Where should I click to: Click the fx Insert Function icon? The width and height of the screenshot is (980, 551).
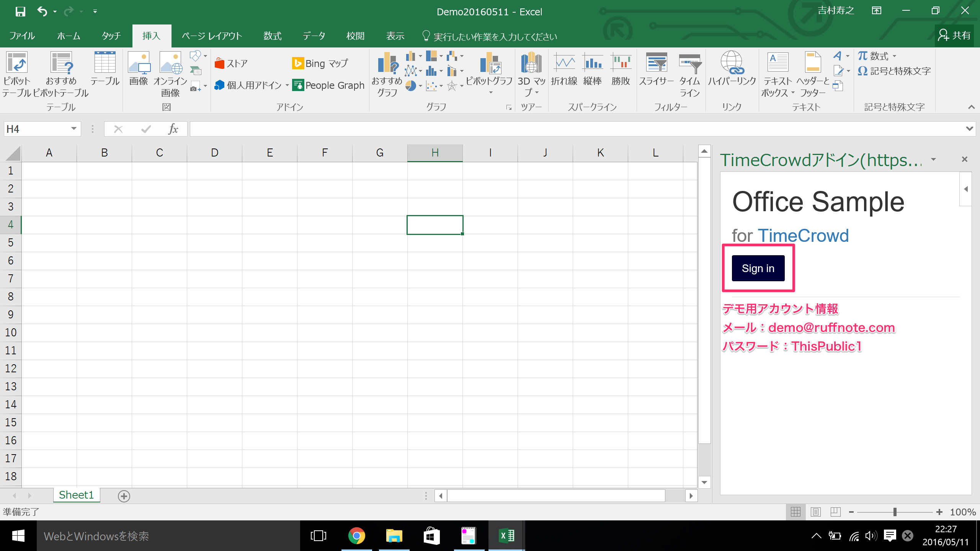coord(173,129)
